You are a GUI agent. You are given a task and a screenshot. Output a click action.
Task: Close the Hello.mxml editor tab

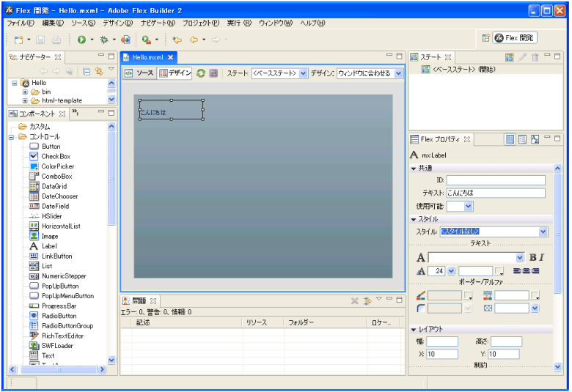coord(170,57)
